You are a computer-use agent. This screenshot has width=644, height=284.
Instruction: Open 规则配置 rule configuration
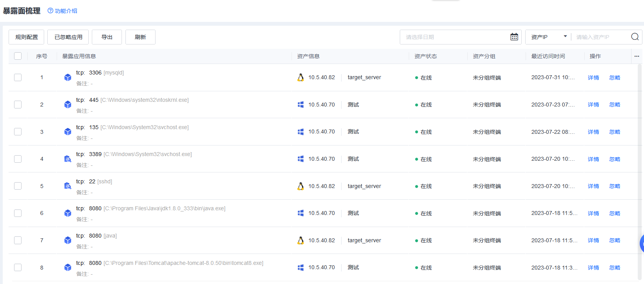click(27, 37)
